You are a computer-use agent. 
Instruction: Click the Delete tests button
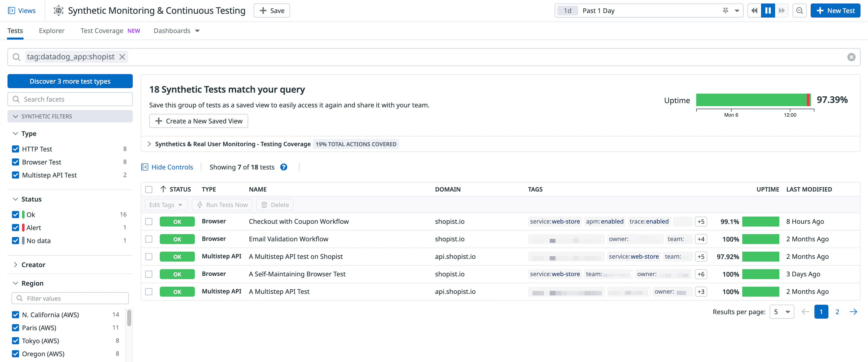pyautogui.click(x=275, y=205)
